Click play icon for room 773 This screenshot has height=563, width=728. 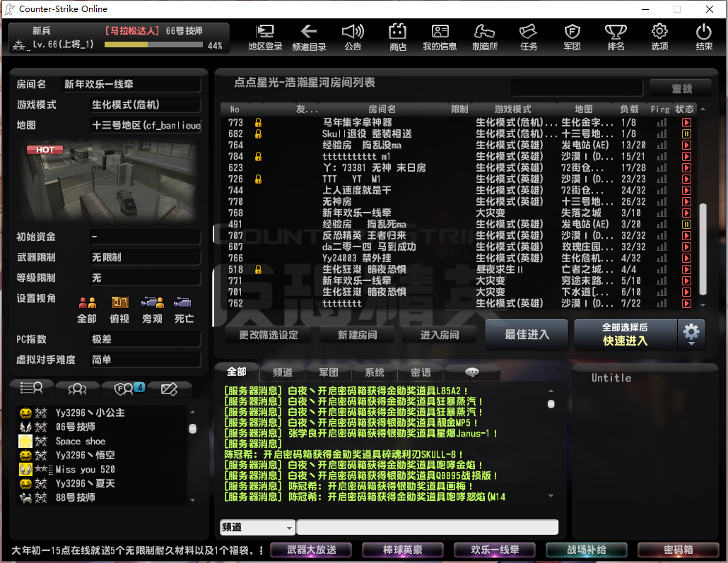tap(686, 122)
